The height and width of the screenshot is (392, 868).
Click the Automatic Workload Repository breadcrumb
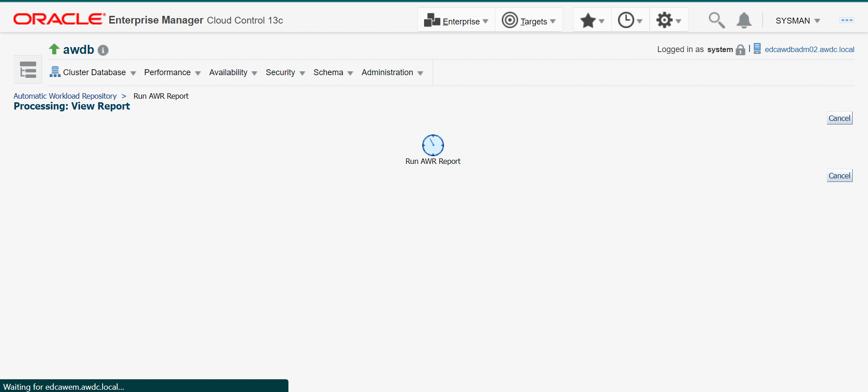coord(65,96)
